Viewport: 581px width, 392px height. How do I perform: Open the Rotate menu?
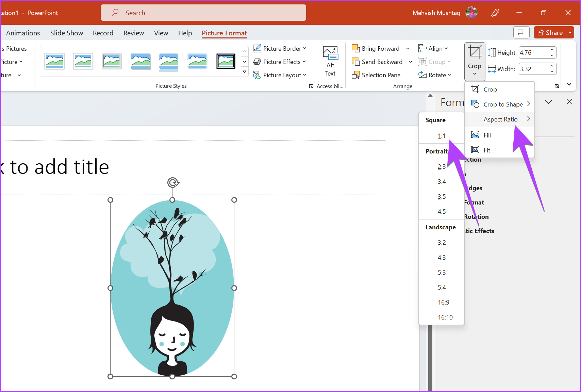point(435,75)
